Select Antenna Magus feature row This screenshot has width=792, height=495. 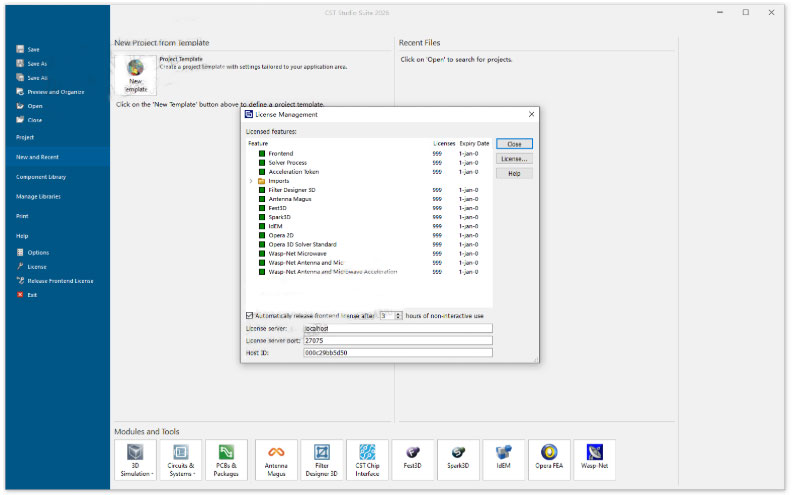click(369, 199)
